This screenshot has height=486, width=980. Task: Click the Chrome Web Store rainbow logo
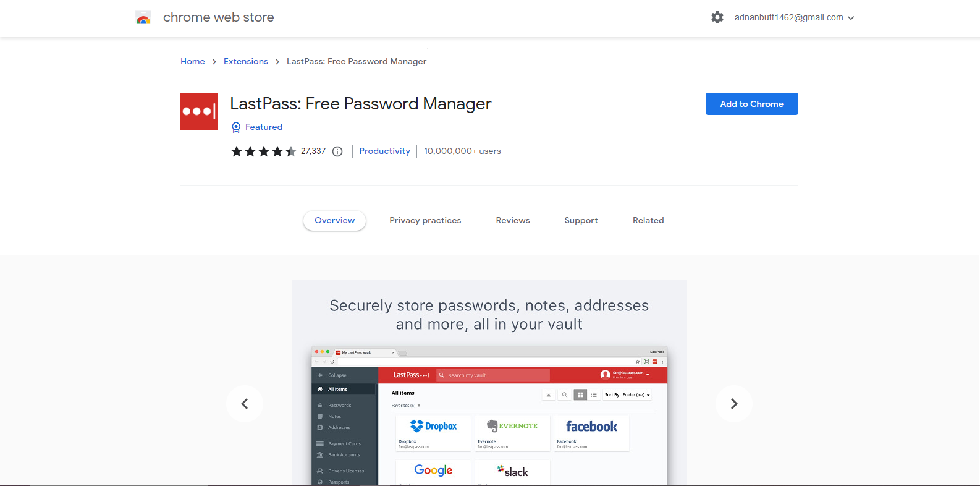tap(143, 17)
